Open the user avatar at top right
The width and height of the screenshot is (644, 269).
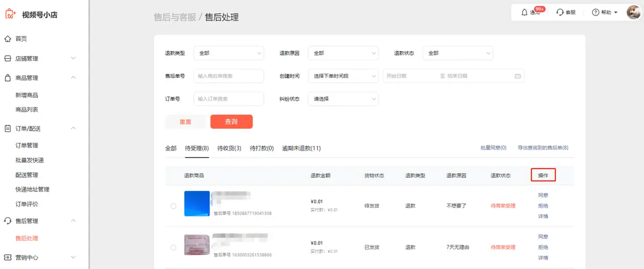(x=634, y=12)
